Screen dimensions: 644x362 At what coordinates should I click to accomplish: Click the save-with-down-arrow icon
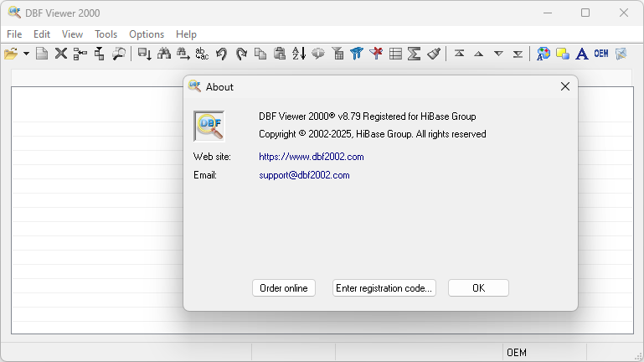[145, 54]
